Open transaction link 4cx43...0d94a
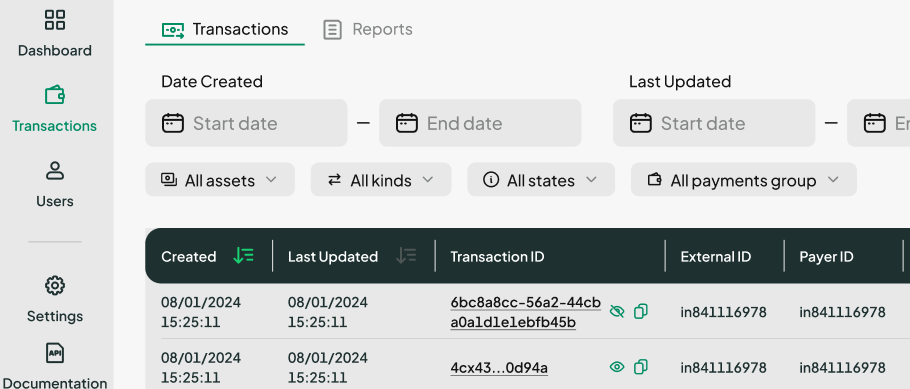The image size is (910, 389). pyautogui.click(x=499, y=368)
